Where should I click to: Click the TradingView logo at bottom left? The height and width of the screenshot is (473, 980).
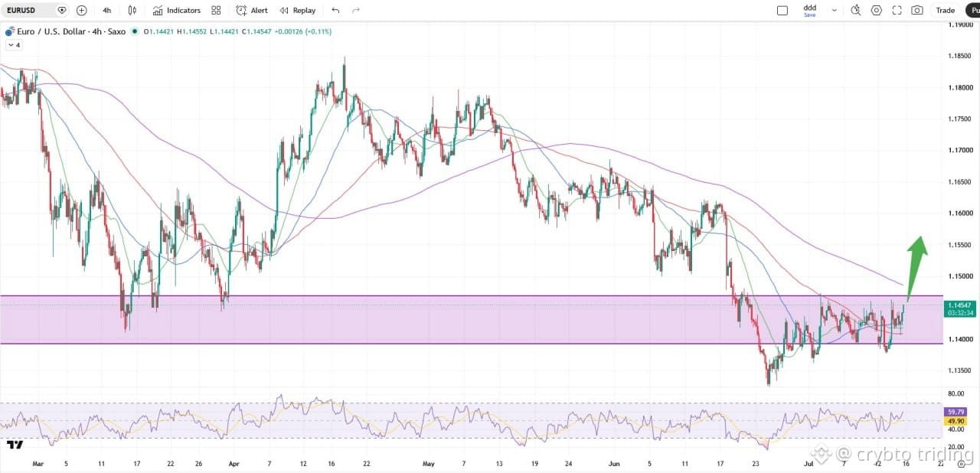(15, 445)
